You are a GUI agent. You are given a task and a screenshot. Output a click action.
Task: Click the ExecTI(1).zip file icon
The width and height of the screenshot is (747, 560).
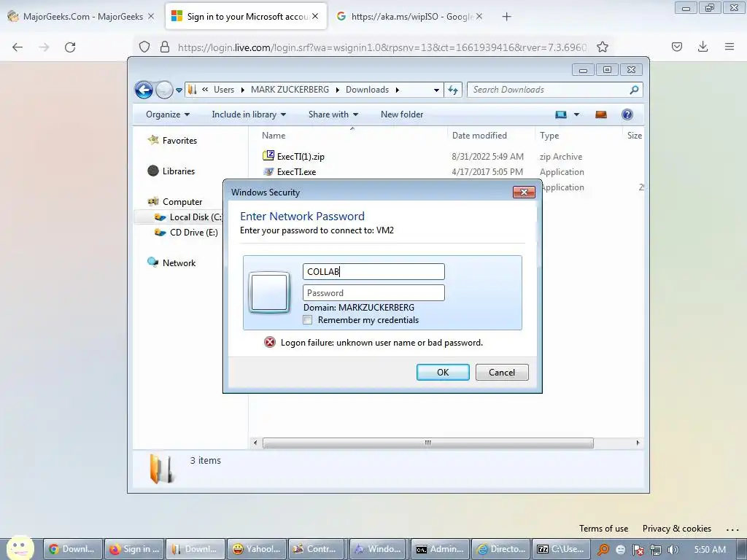pyautogui.click(x=268, y=156)
